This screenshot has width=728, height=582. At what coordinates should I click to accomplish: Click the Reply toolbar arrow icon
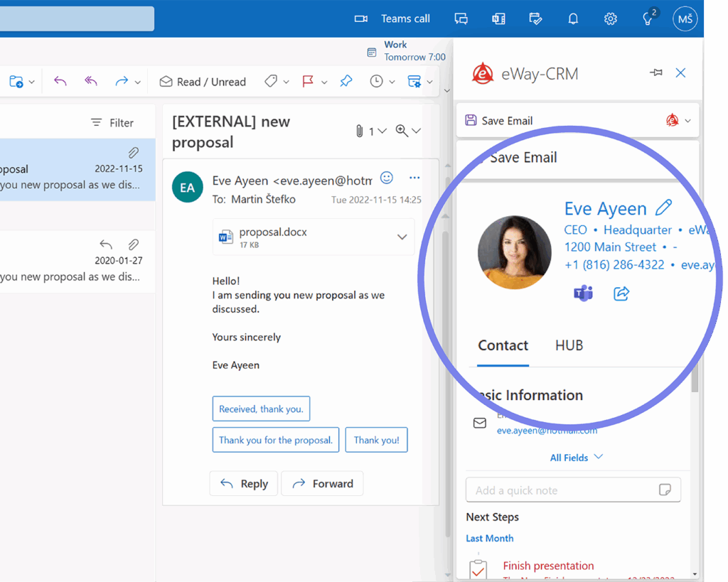pyautogui.click(x=60, y=82)
